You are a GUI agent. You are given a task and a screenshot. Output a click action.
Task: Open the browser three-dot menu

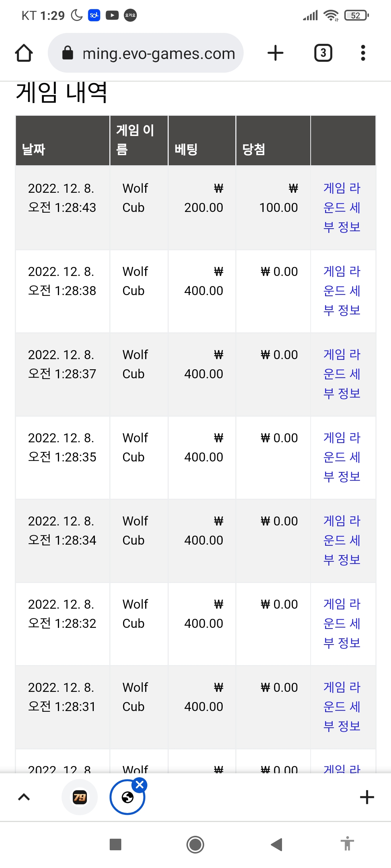(x=363, y=53)
